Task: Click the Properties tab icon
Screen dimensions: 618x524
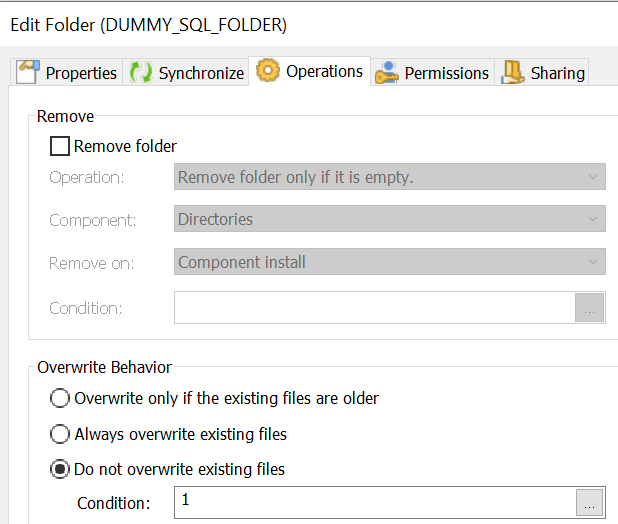Action: pyautogui.click(x=29, y=72)
